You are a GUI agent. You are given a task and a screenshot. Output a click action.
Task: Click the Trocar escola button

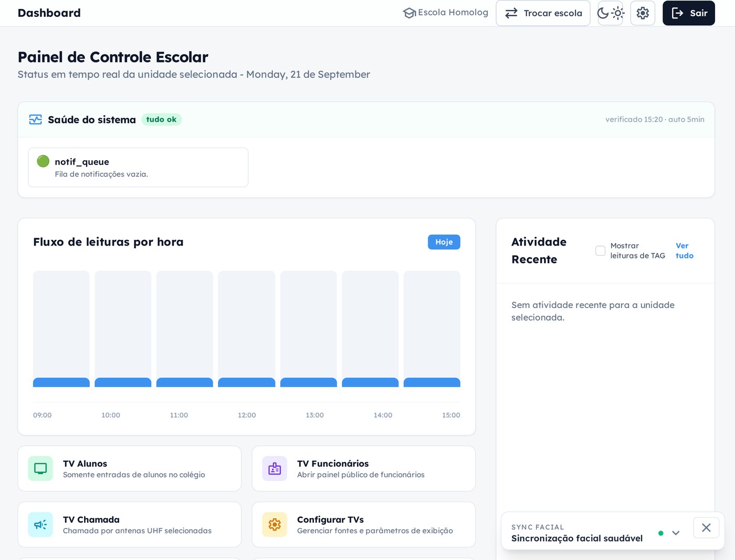coord(543,13)
